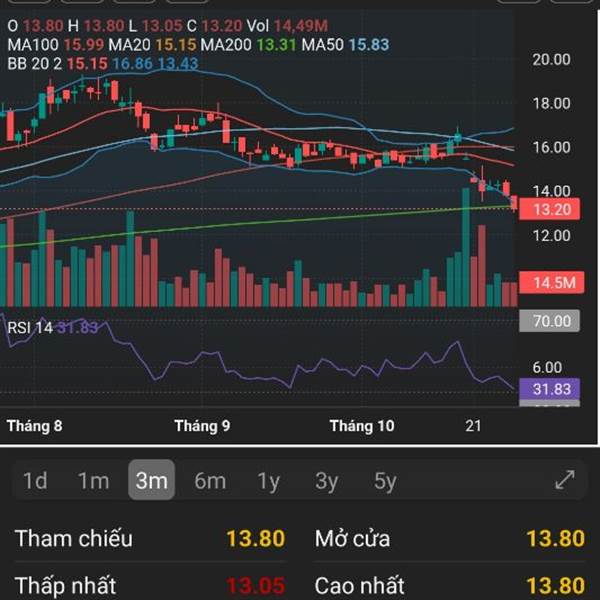Click the MA200 13.31 indicator legend
Image resolution: width=600 pixels, height=600 pixels.
[248, 45]
